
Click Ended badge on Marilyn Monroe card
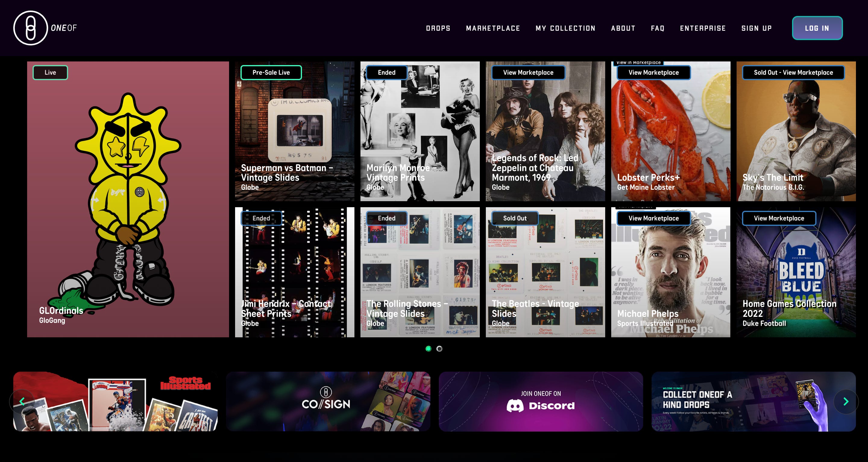[386, 72]
